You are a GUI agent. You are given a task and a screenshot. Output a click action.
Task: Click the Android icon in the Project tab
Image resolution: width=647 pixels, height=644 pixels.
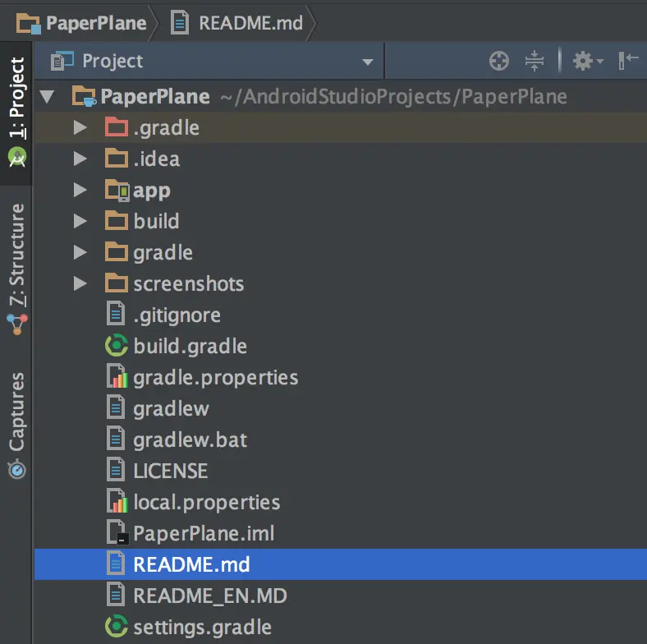click(x=17, y=157)
